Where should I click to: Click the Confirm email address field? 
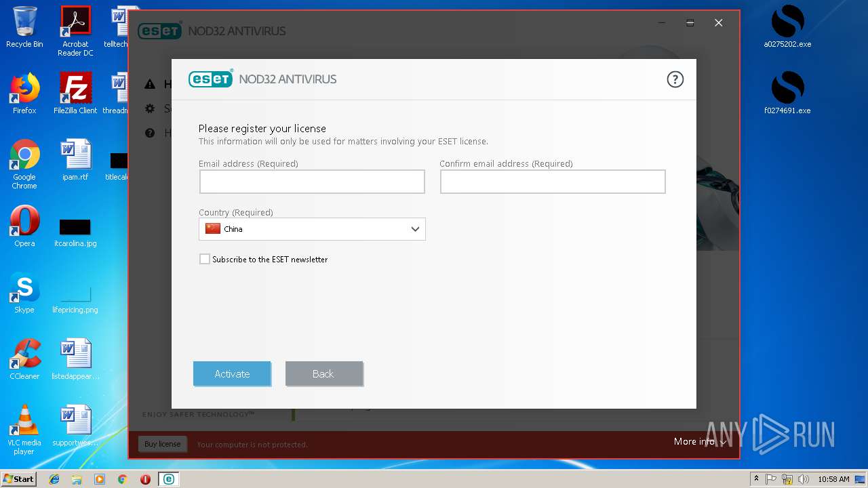553,182
